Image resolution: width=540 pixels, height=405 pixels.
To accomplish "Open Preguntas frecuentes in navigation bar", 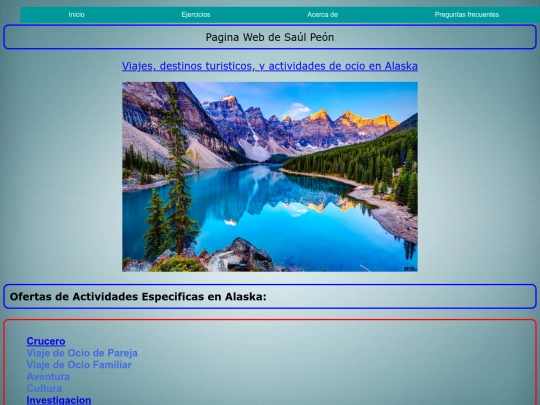I will 467,15.
